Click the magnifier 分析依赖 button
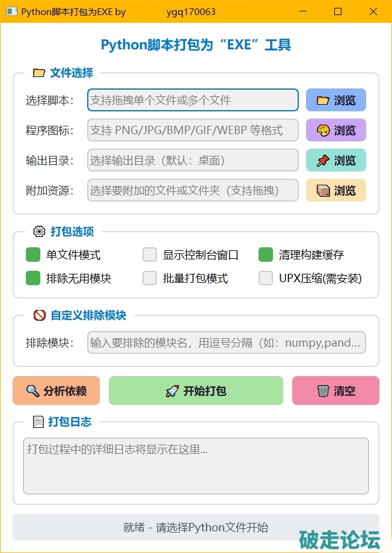The height and width of the screenshot is (553, 392). [x=57, y=391]
